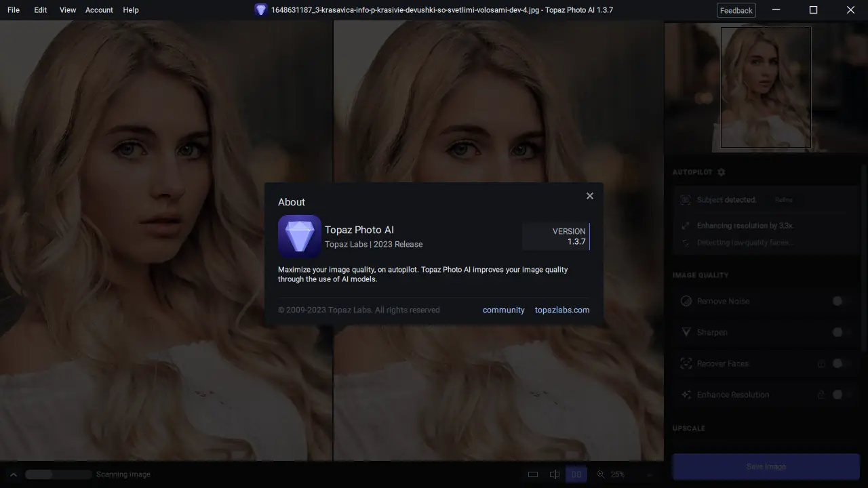Open the Edit menu
The height and width of the screenshot is (488, 868).
(41, 10)
